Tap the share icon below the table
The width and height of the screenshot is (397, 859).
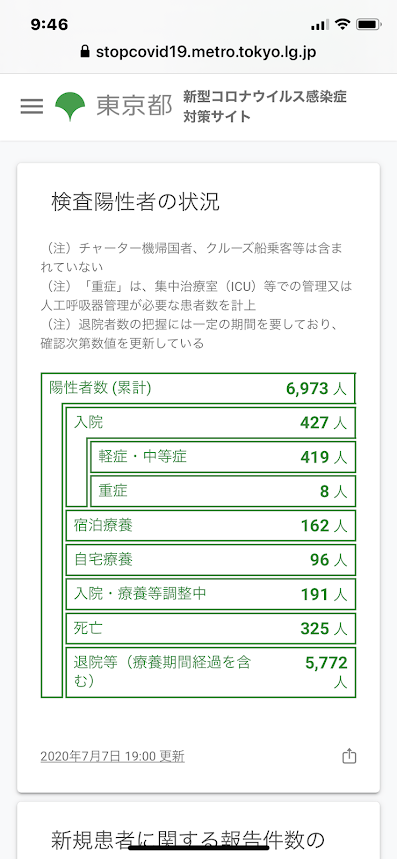[x=349, y=757]
